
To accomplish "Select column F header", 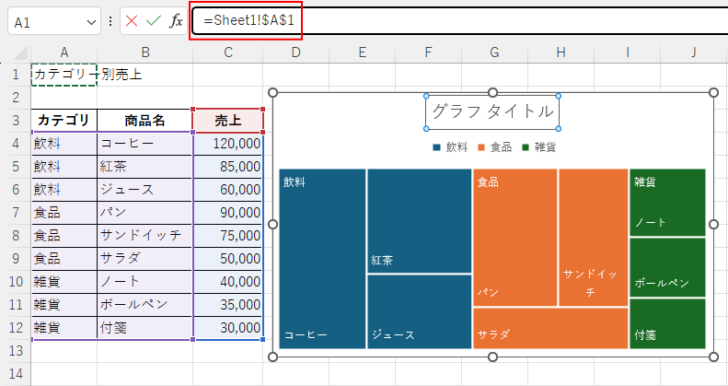I will click(429, 52).
